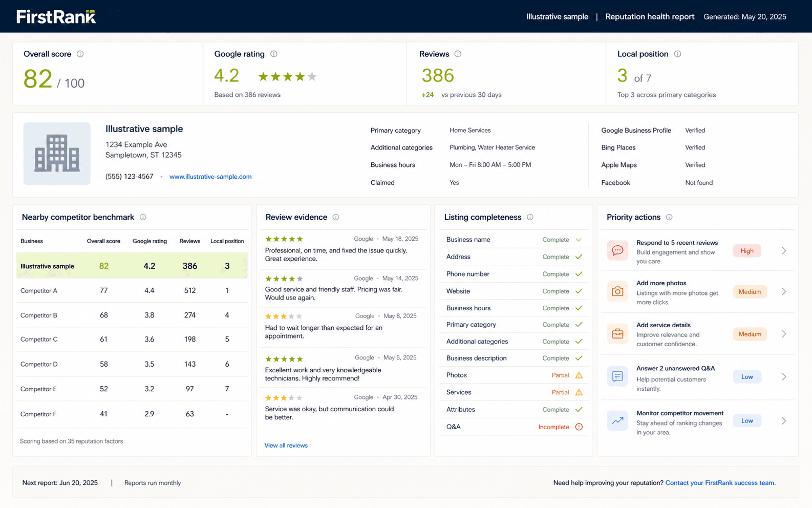Select Competitor A row

[x=132, y=290]
